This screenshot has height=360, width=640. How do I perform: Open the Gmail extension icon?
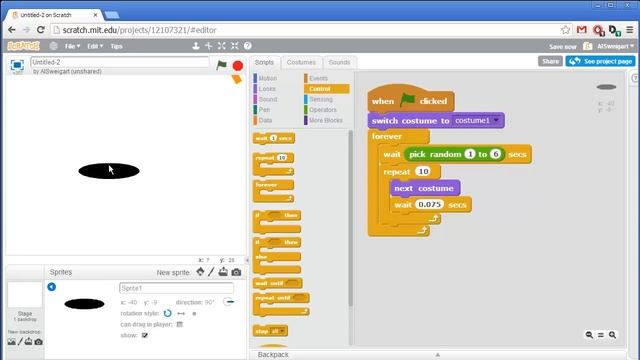[582, 30]
